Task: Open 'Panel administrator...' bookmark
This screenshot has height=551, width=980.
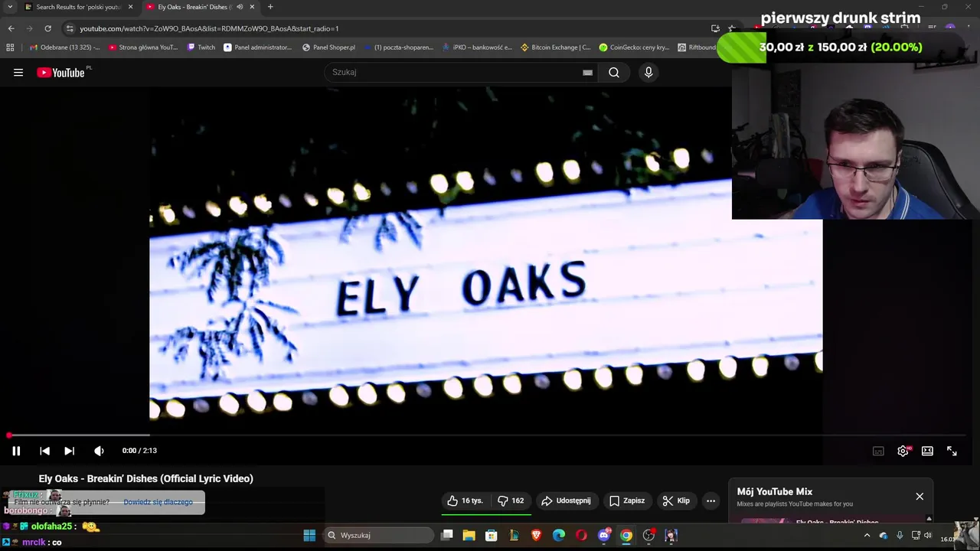Action: [x=257, y=47]
